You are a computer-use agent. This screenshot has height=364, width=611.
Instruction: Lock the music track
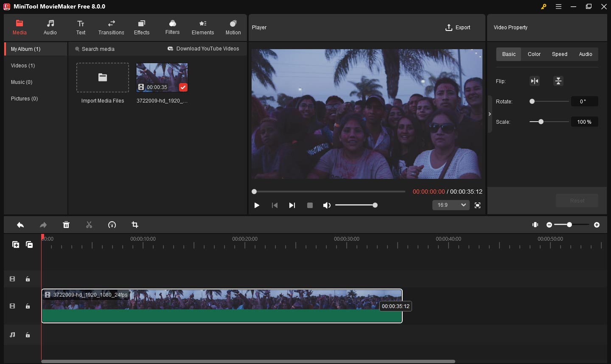[x=28, y=335]
